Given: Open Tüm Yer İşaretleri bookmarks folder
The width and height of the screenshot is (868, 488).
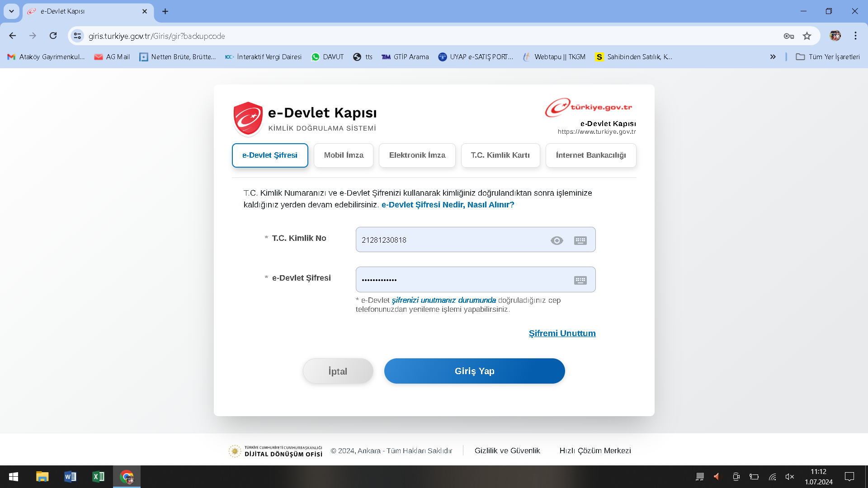Looking at the screenshot, I should click(x=828, y=57).
